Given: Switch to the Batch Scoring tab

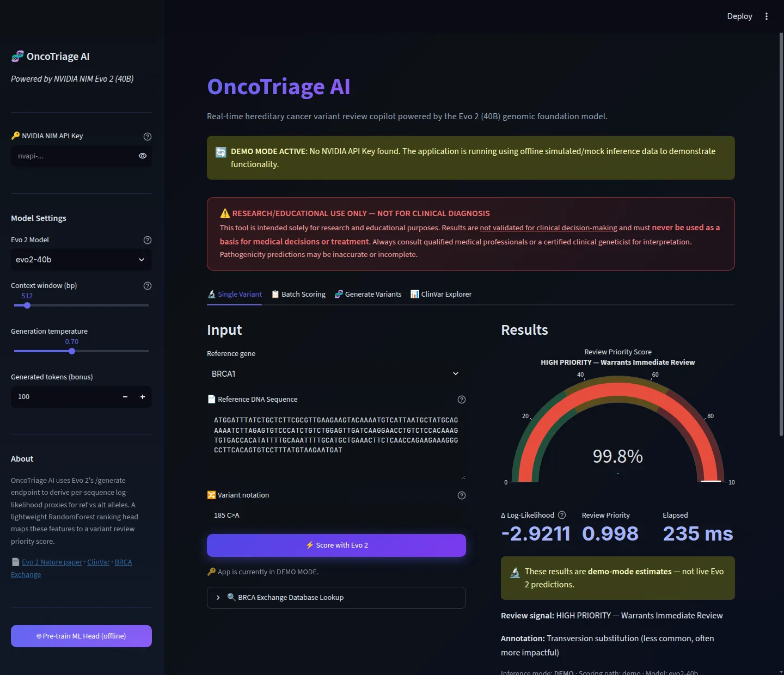Looking at the screenshot, I should 298,294.
